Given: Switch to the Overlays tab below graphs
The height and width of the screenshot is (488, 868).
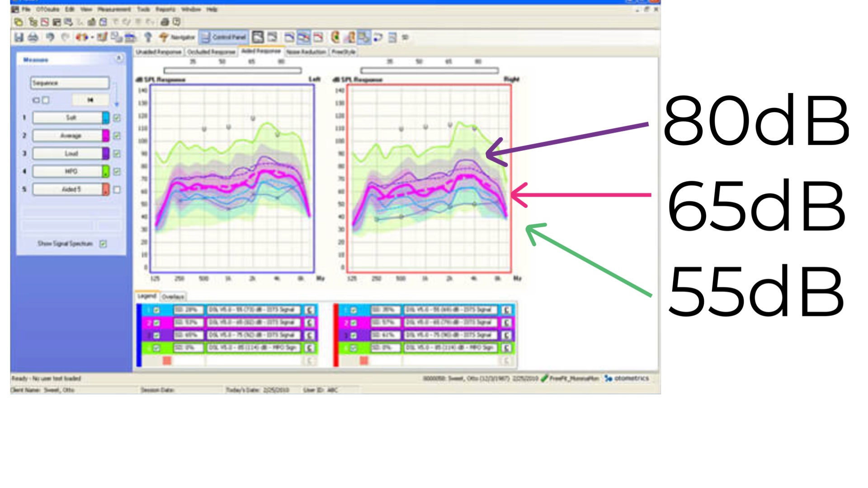Looking at the screenshot, I should click(x=173, y=297).
